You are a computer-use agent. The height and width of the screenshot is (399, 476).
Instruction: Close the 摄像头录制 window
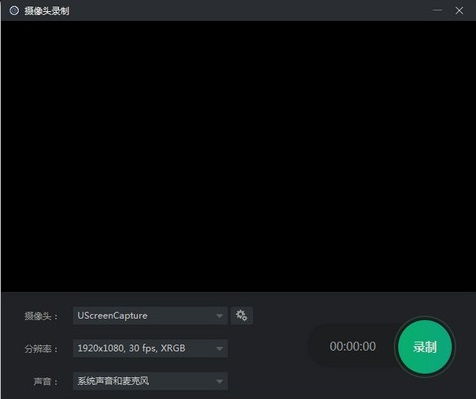tap(459, 11)
